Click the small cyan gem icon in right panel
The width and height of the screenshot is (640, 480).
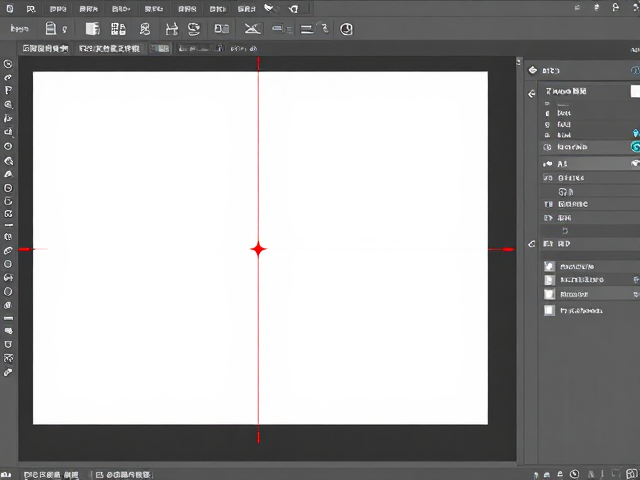636,133
